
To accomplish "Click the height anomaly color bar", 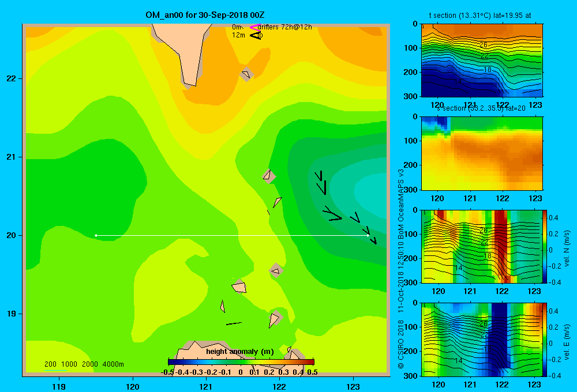I will (241, 362).
